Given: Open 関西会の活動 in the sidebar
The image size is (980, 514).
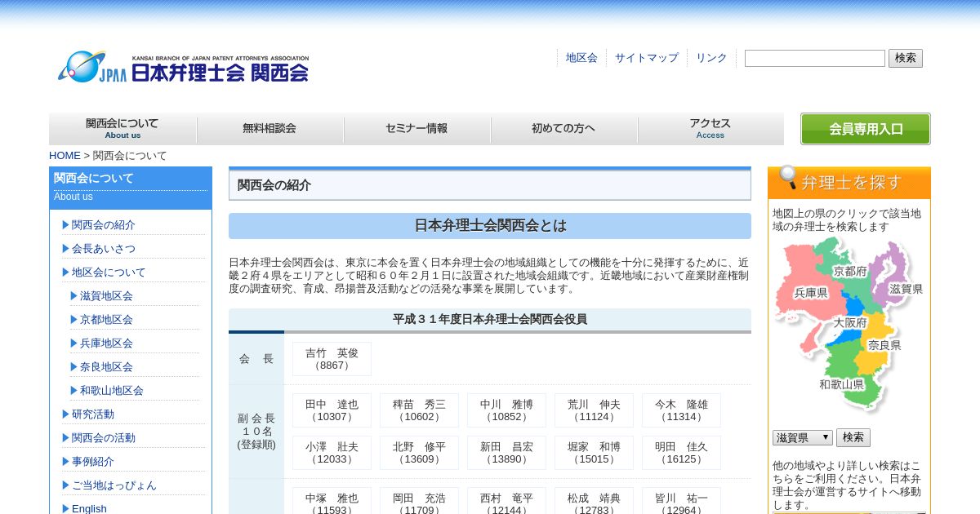Looking at the screenshot, I should 103,437.
